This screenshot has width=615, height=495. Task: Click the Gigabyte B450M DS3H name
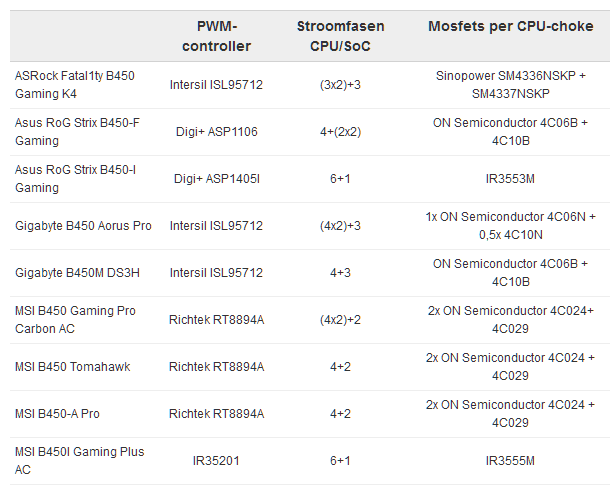tap(76, 273)
